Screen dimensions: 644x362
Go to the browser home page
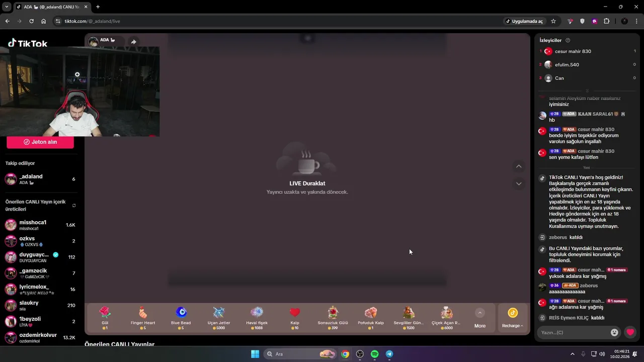click(44, 21)
